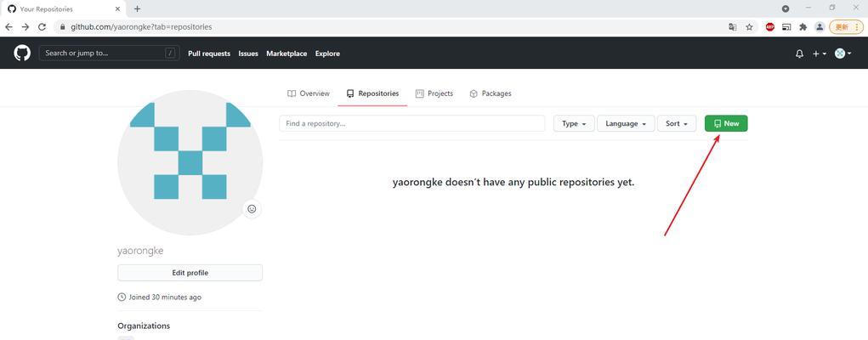
Task: Click the no public repositories message
Action: pos(513,182)
